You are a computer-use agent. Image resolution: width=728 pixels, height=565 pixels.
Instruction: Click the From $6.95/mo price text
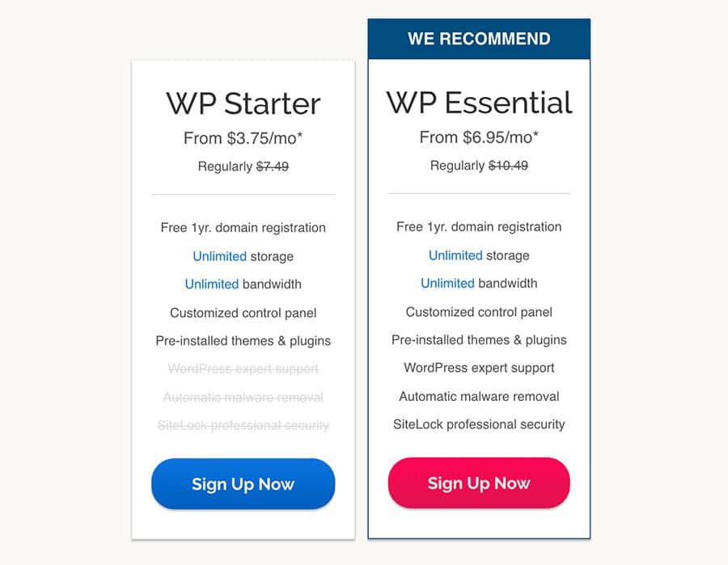479,137
